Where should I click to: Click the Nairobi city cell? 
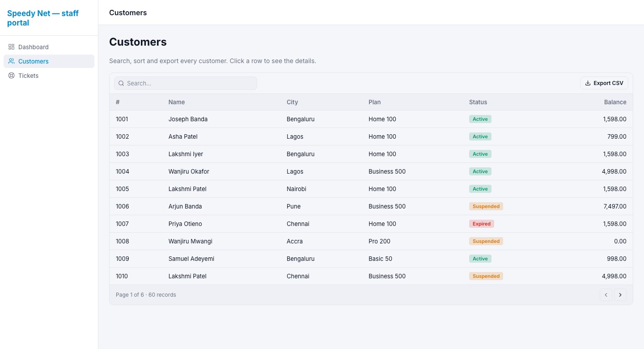[297, 189]
